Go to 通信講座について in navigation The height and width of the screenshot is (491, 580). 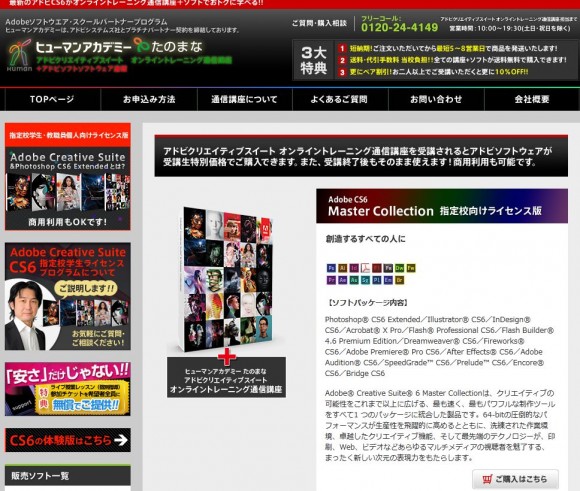[245, 99]
